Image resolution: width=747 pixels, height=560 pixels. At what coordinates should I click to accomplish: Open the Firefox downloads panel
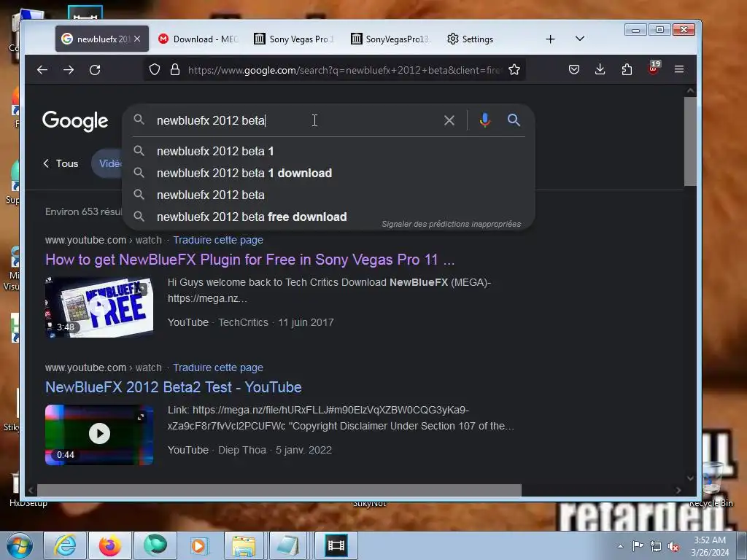point(600,69)
